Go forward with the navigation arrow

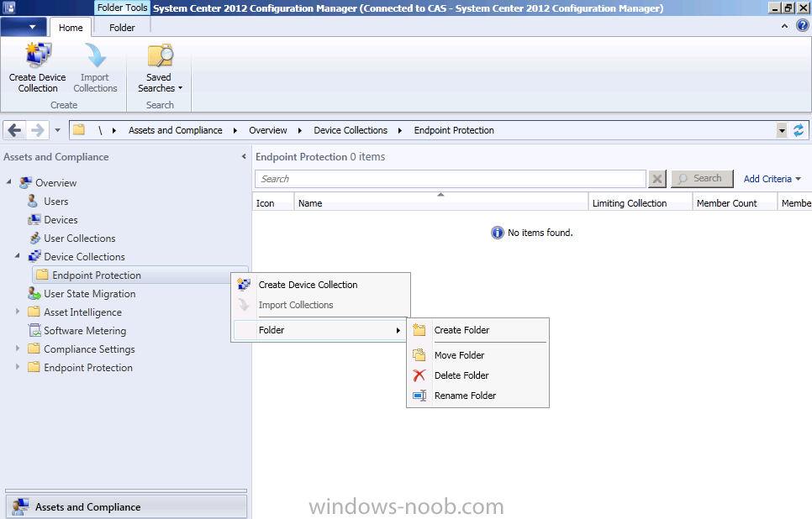[x=37, y=130]
